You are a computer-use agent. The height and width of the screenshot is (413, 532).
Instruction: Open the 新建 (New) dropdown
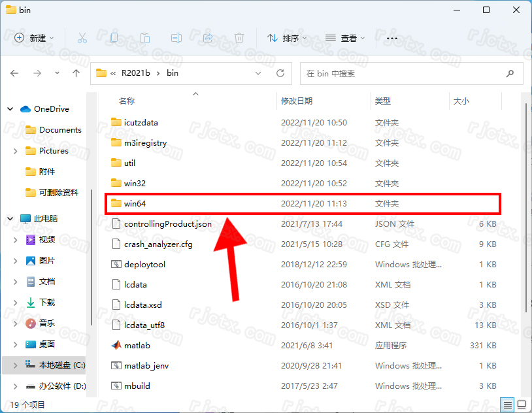pyautogui.click(x=35, y=39)
